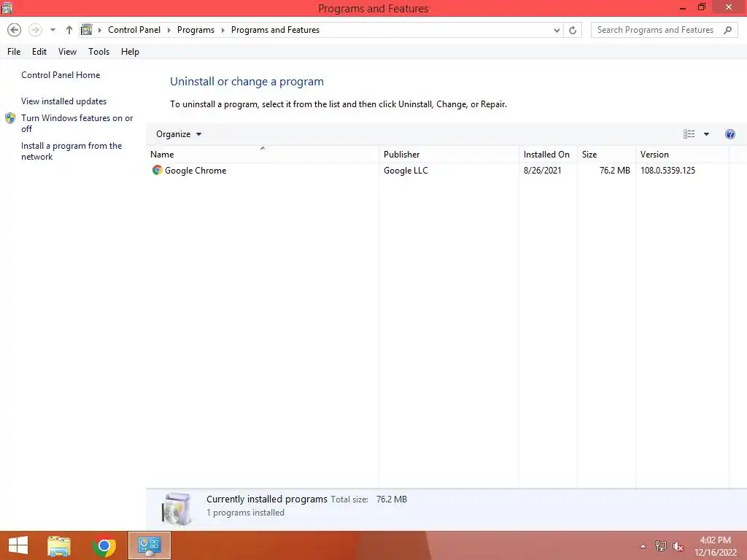The image size is (747, 560).
Task: Open Turn Windows features on or off
Action: pyautogui.click(x=77, y=122)
